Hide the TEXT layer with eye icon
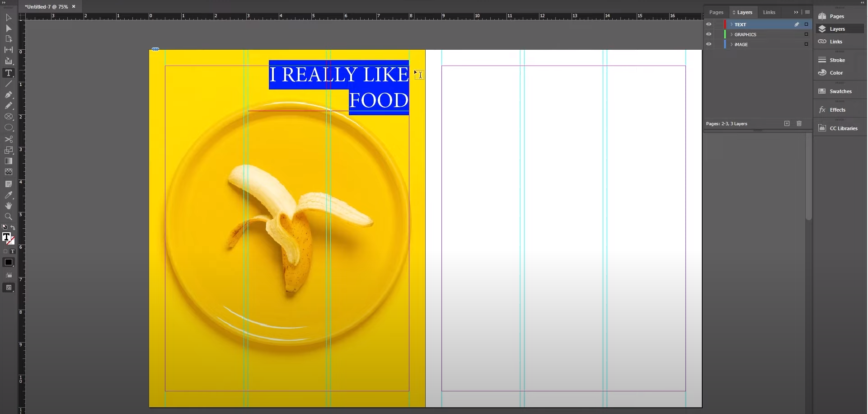The height and width of the screenshot is (414, 868). pyautogui.click(x=708, y=24)
